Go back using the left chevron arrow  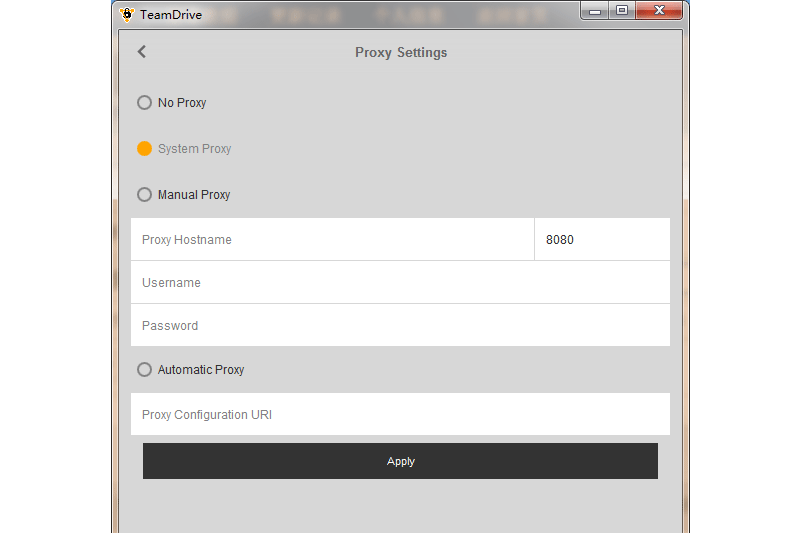[142, 52]
